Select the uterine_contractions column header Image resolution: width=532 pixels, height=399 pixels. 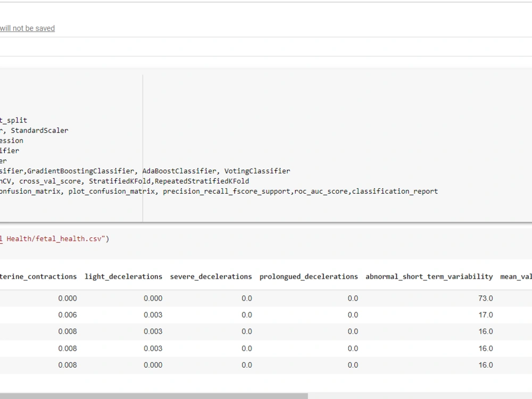pyautogui.click(x=38, y=277)
